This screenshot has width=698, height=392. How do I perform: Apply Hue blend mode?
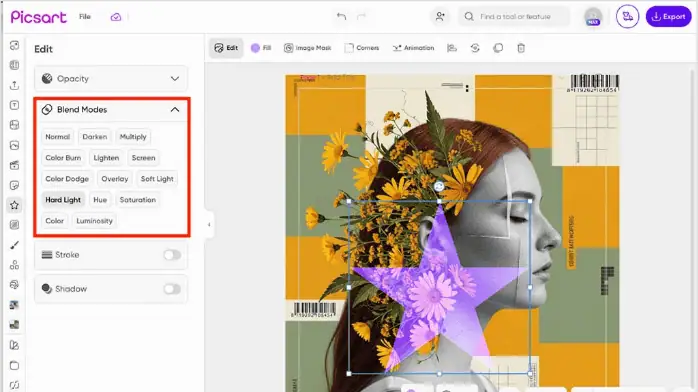pyautogui.click(x=100, y=199)
